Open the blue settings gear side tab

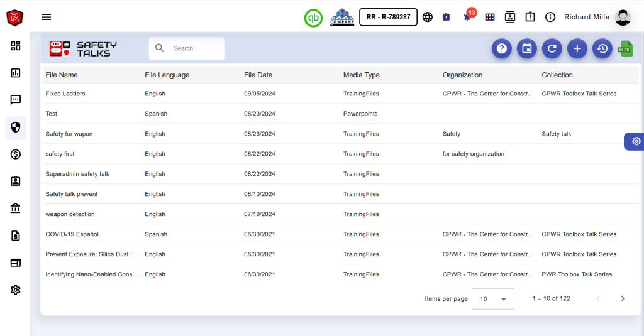tap(635, 141)
